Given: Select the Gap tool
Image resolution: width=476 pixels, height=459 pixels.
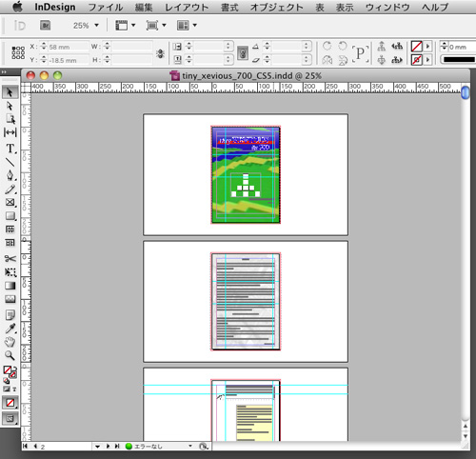Looking at the screenshot, I should click(x=10, y=132).
